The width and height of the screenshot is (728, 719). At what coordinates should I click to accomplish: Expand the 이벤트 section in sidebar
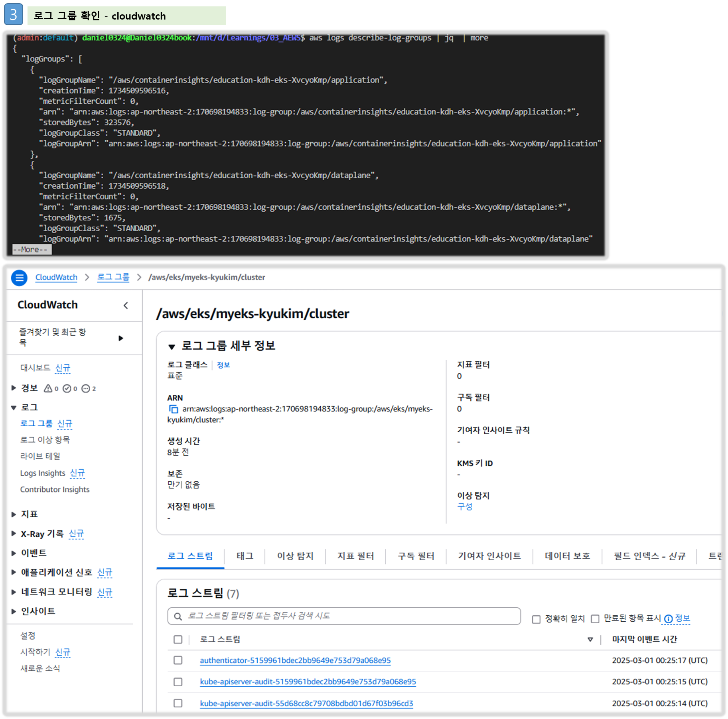click(14, 553)
